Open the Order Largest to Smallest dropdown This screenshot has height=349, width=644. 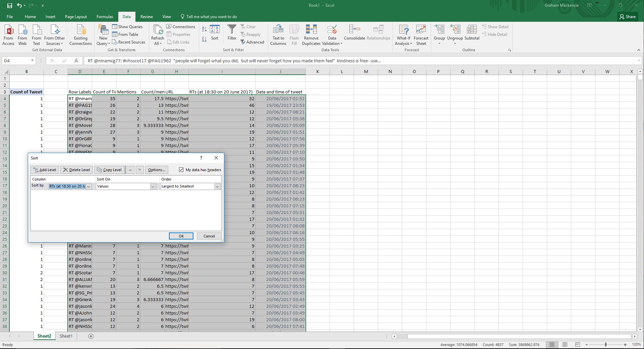tap(217, 187)
